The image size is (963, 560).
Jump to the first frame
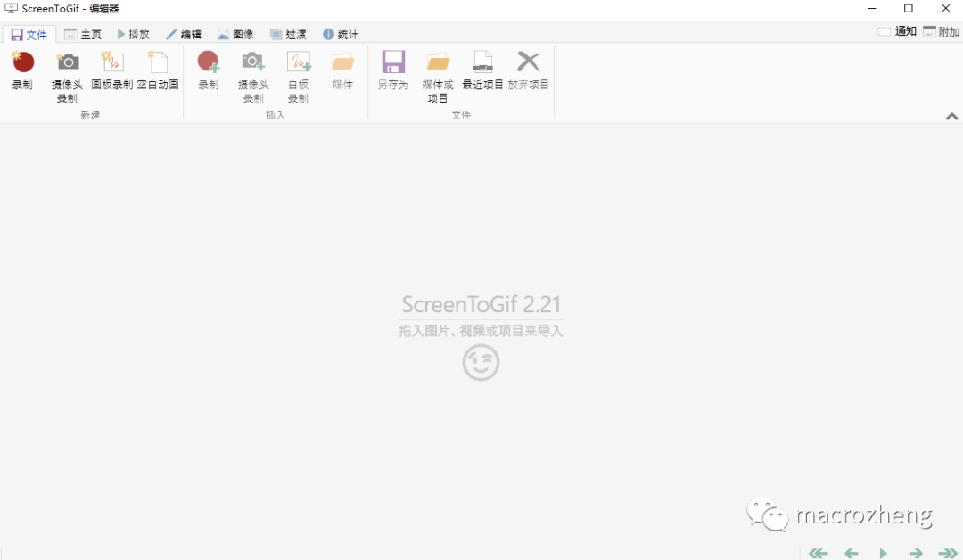pos(818,553)
